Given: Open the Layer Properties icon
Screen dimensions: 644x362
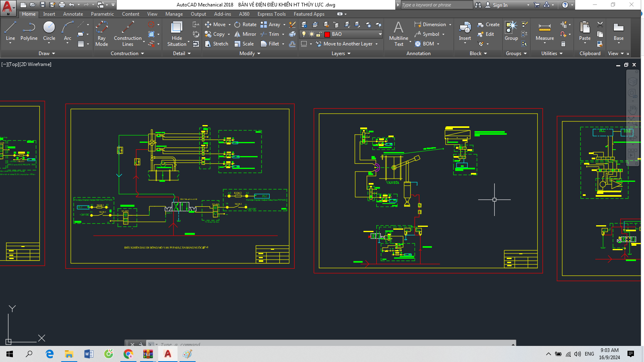Looking at the screenshot, I should [304, 25].
